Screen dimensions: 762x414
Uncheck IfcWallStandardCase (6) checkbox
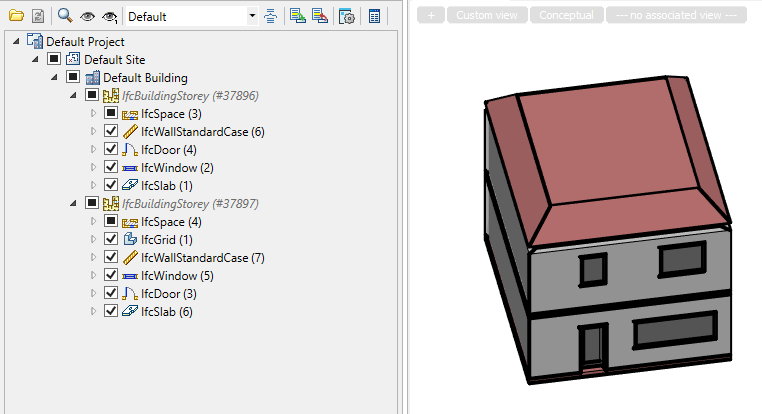pos(111,132)
